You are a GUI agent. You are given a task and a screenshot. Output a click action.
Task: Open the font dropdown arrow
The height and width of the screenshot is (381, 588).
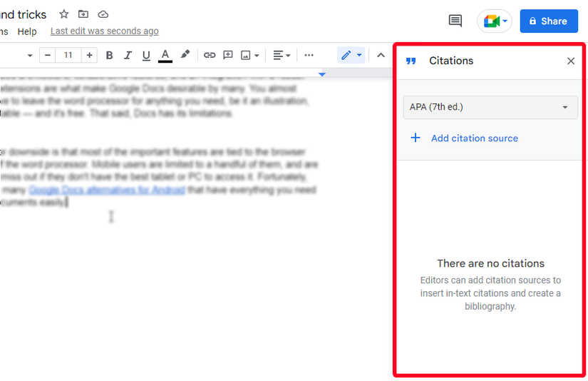pyautogui.click(x=30, y=56)
